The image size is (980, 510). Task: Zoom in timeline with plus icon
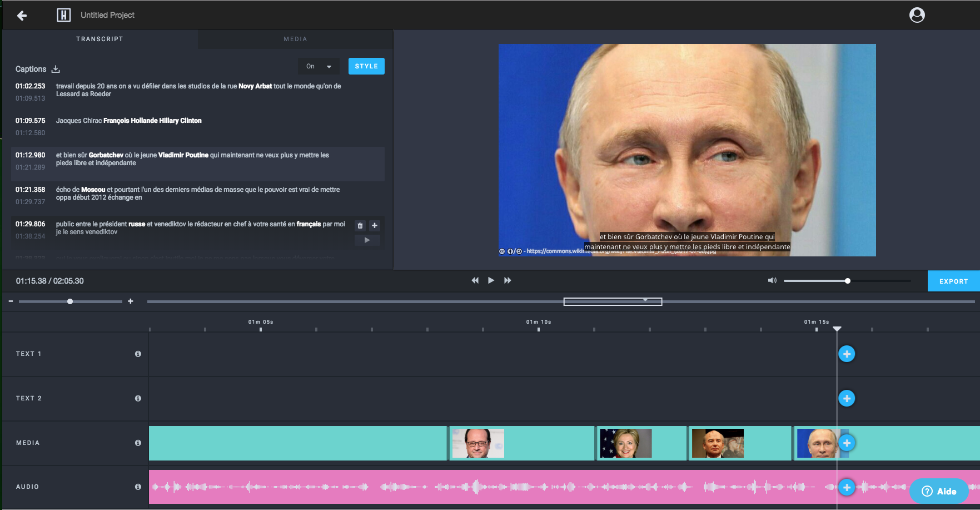point(131,301)
